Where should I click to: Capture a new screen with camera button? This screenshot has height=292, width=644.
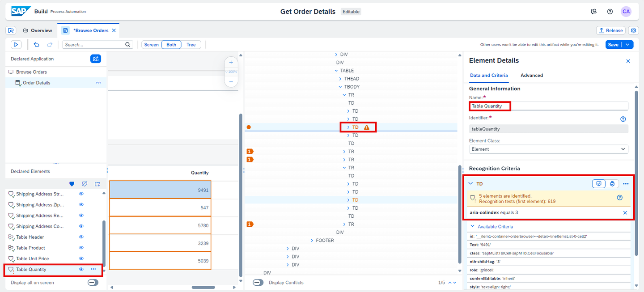96,59
